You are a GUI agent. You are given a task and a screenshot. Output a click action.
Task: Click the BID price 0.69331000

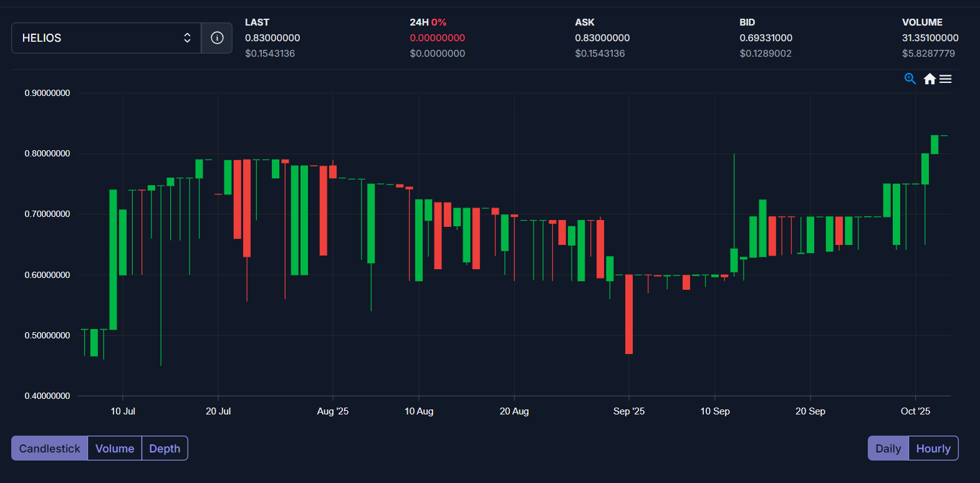pos(766,38)
